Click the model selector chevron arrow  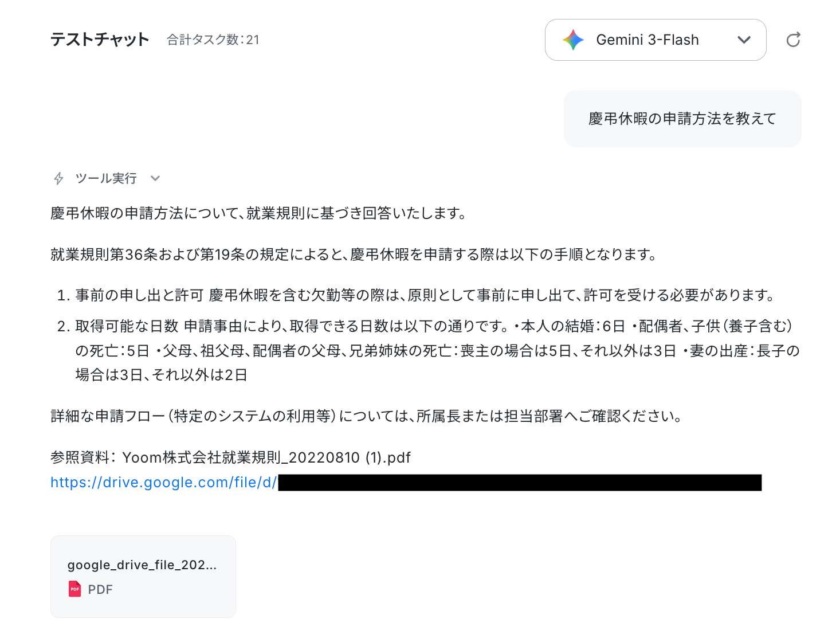pos(744,40)
